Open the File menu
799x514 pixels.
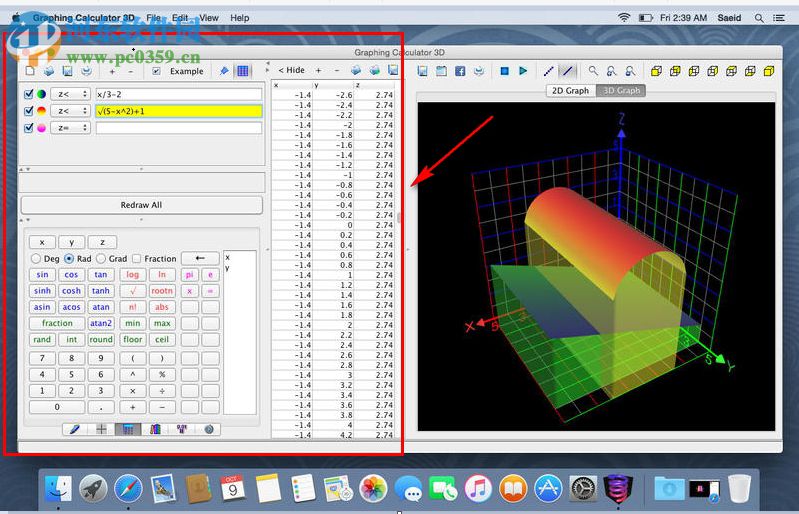[153, 18]
